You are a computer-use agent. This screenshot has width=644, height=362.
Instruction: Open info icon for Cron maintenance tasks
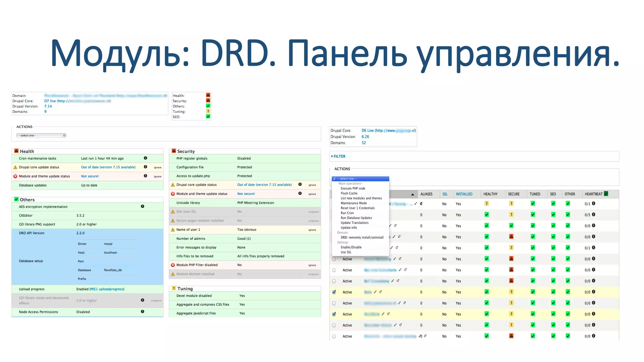click(x=145, y=158)
